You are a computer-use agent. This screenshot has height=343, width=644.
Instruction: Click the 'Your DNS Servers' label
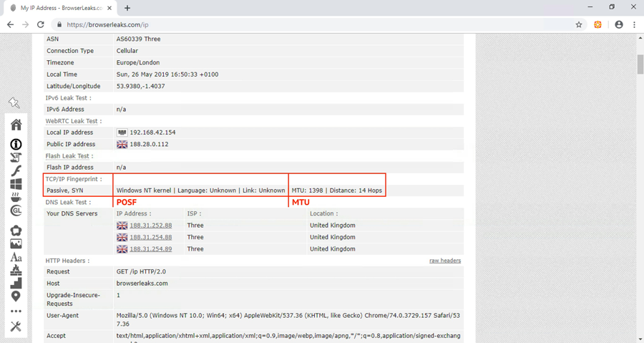[x=72, y=213]
